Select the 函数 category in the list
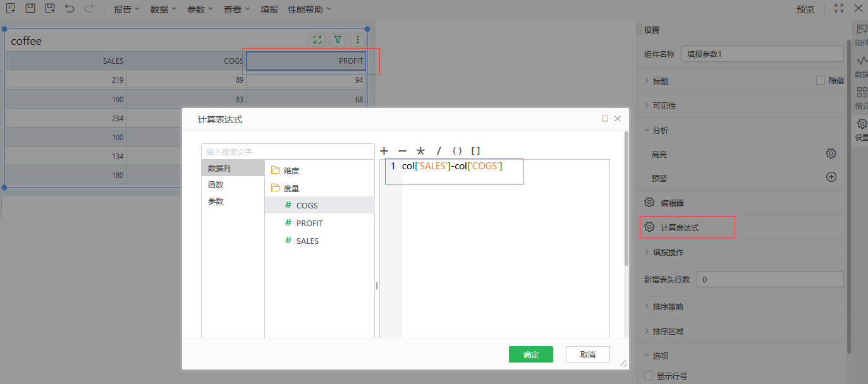868x384 pixels. (216, 185)
